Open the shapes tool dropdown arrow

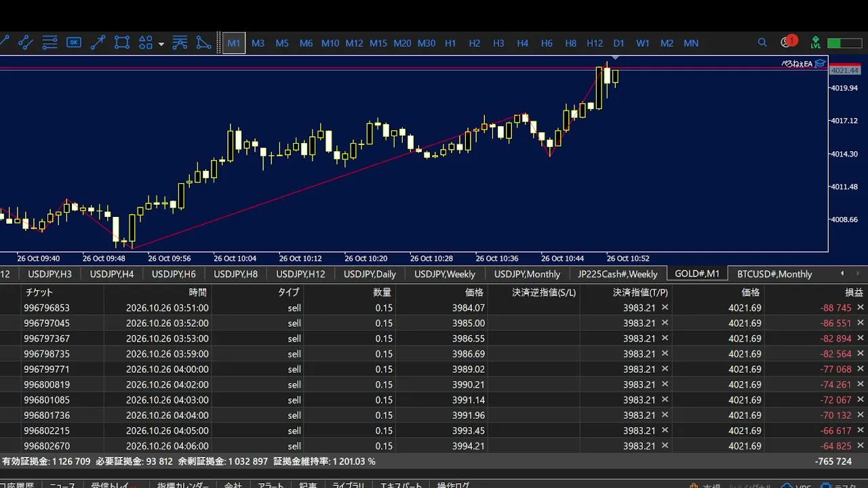[161, 44]
